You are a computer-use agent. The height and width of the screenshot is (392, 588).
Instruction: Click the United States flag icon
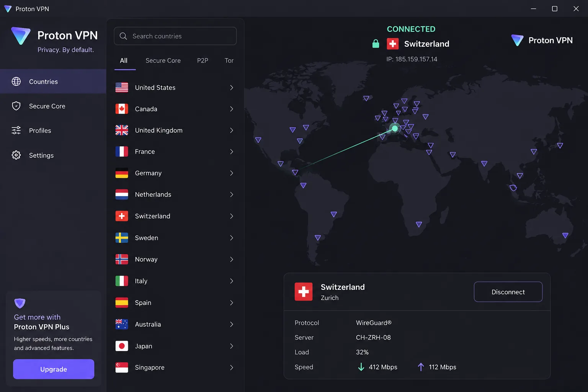122,88
